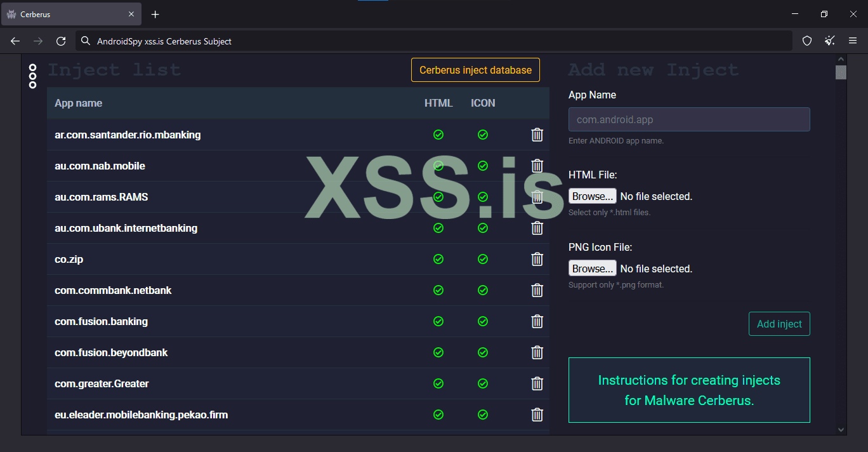Click HTML checkmark for com.commbank.netbank
The image size is (868, 452).
coord(438,290)
